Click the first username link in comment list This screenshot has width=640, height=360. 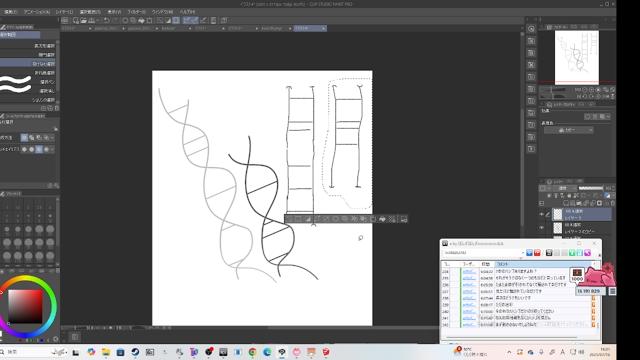[469, 271]
